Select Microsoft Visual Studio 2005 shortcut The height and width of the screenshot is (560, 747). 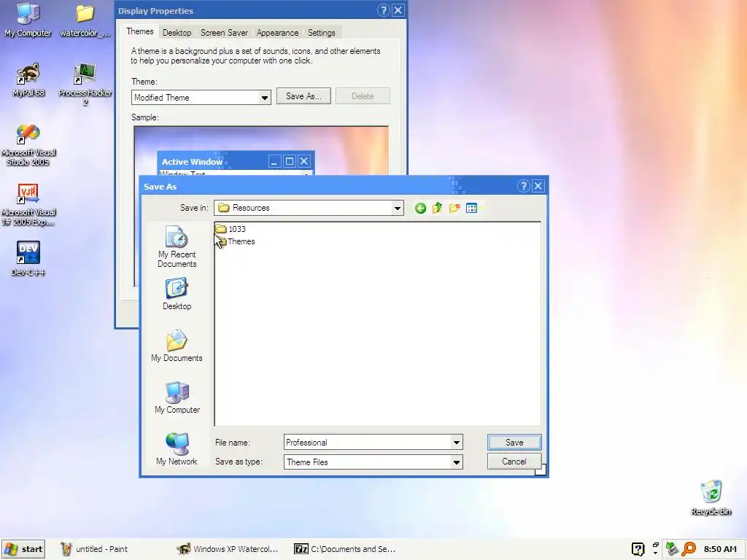click(28, 145)
